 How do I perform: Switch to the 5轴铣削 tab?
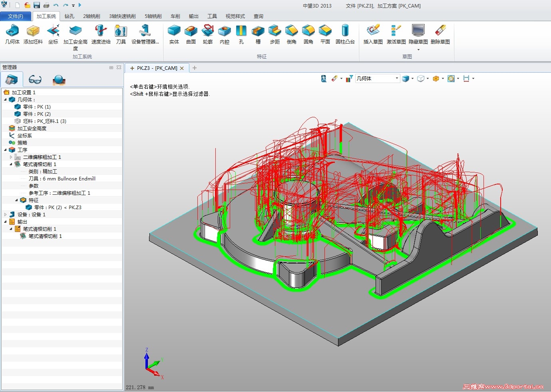pos(153,16)
